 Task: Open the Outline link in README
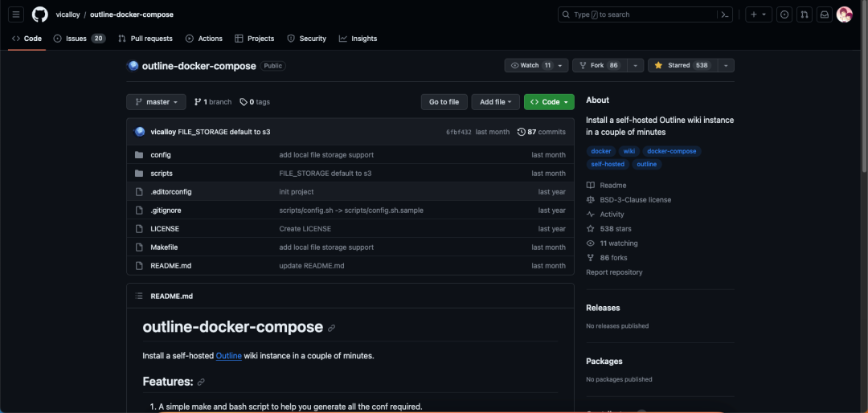click(x=228, y=355)
